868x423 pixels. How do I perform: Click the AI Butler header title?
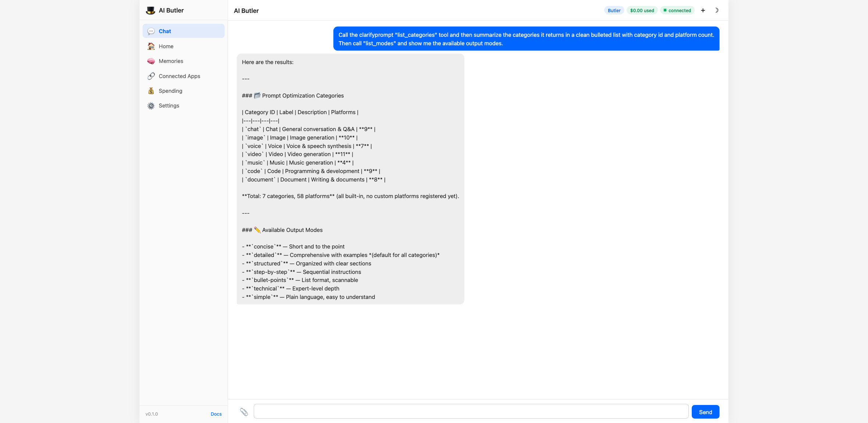pos(246,11)
